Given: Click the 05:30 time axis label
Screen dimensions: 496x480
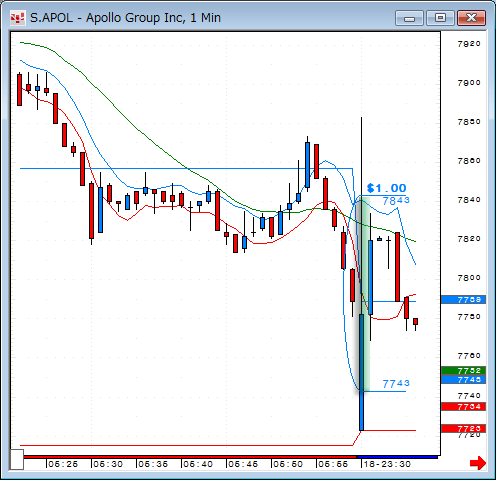Looking at the screenshot, I should [x=108, y=464].
